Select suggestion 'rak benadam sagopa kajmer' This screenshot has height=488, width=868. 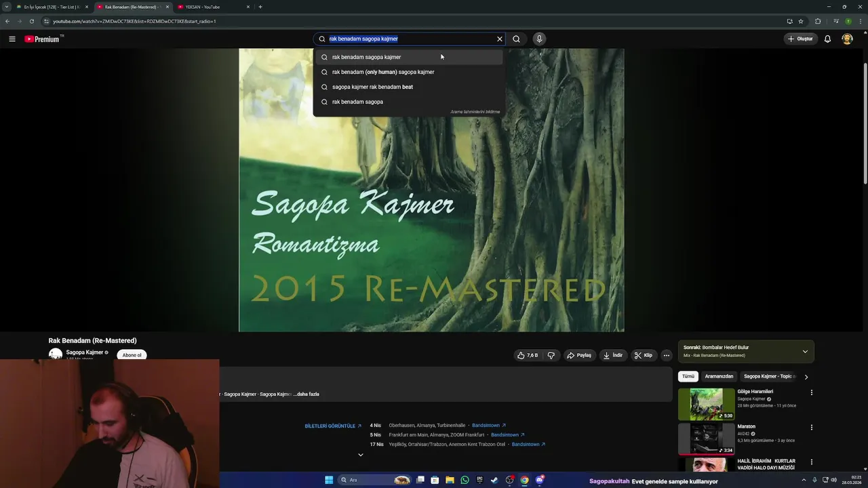tap(408, 57)
